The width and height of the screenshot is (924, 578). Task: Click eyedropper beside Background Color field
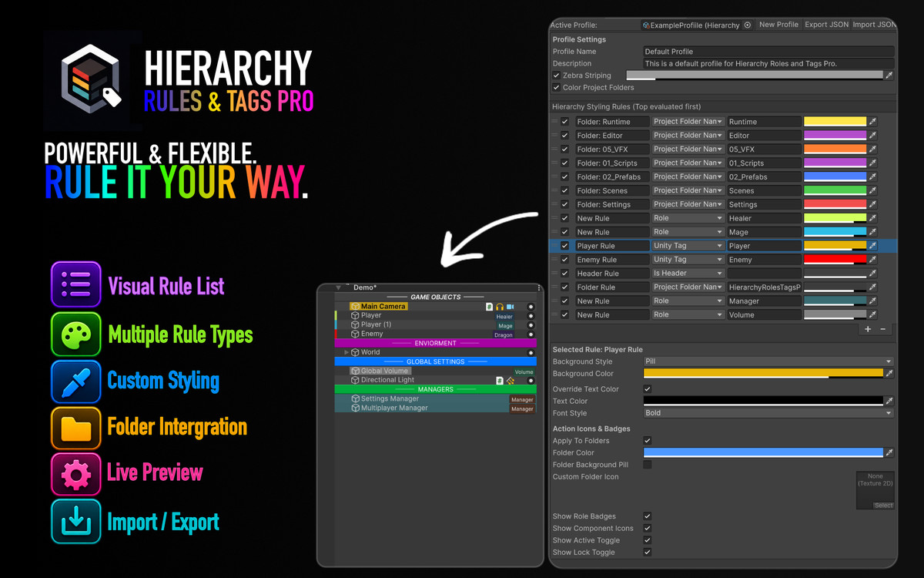889,374
